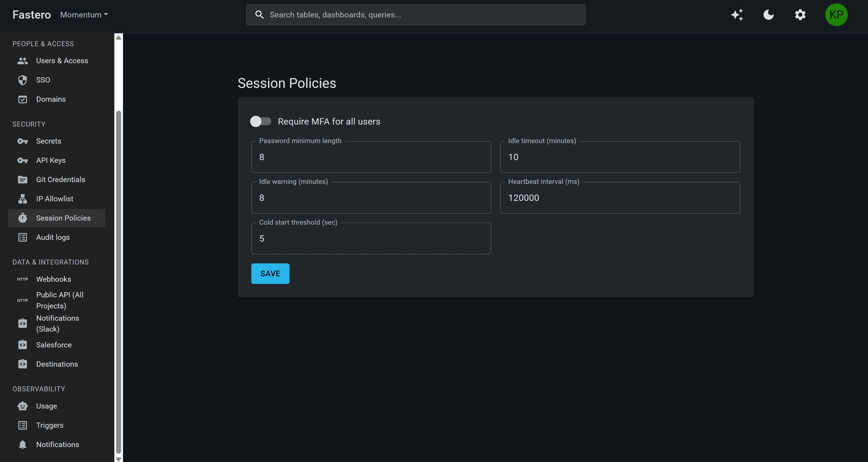Image resolution: width=868 pixels, height=462 pixels.
Task: Open the Momentum project dropdown
Action: click(x=84, y=14)
